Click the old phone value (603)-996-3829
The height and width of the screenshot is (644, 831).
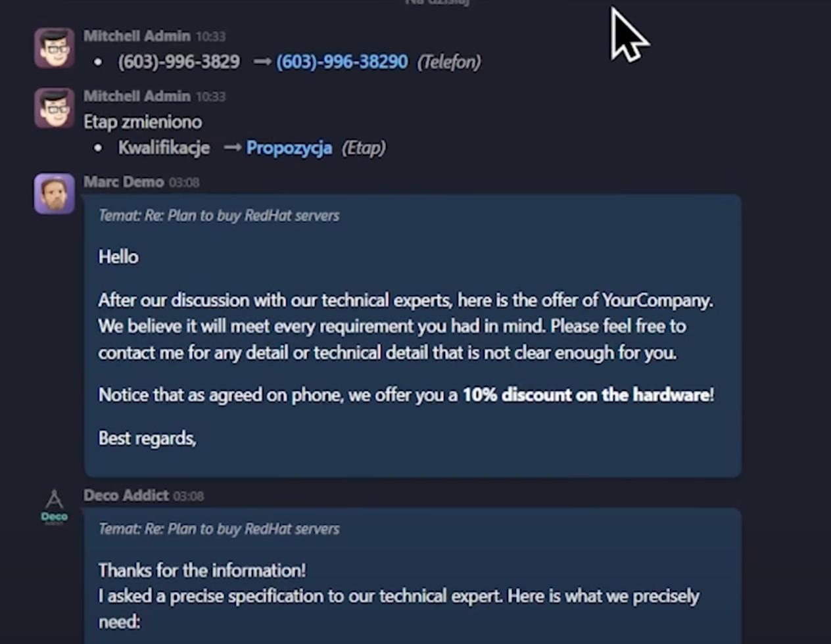(x=179, y=62)
